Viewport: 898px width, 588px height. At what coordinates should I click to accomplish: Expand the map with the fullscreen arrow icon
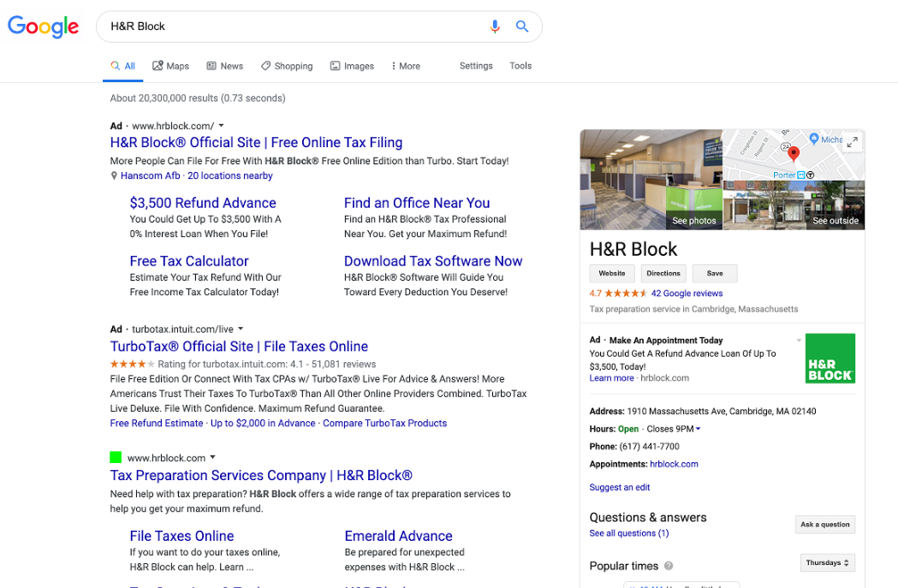click(x=852, y=142)
